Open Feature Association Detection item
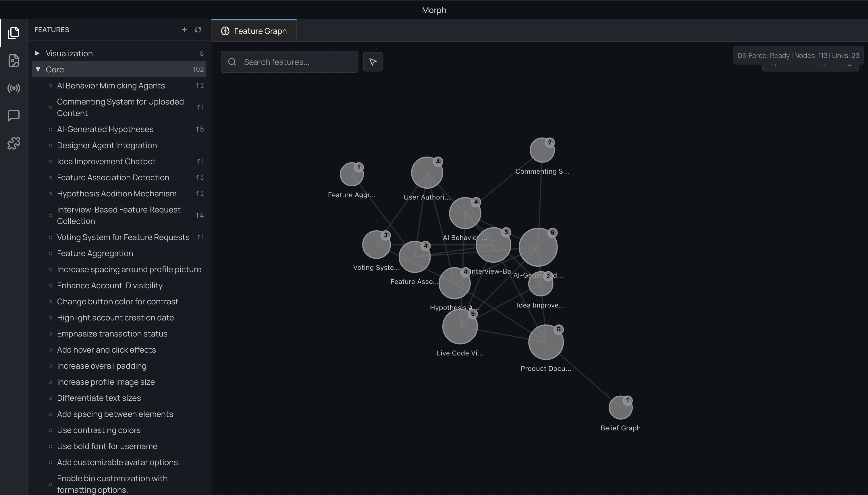This screenshot has width=868, height=495. tap(113, 177)
